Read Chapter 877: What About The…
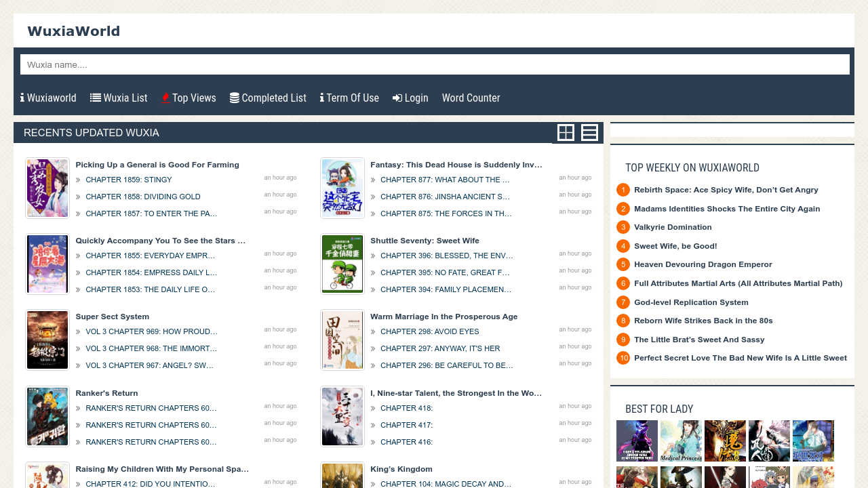This screenshot has width=868, height=488. point(445,180)
